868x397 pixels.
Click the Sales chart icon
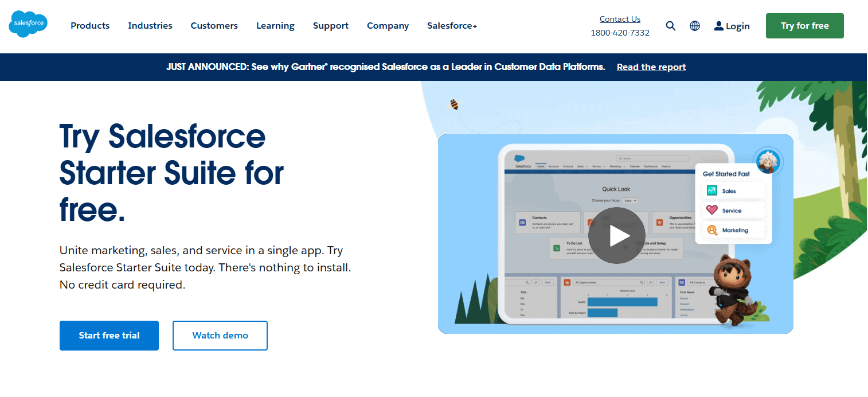pyautogui.click(x=712, y=191)
